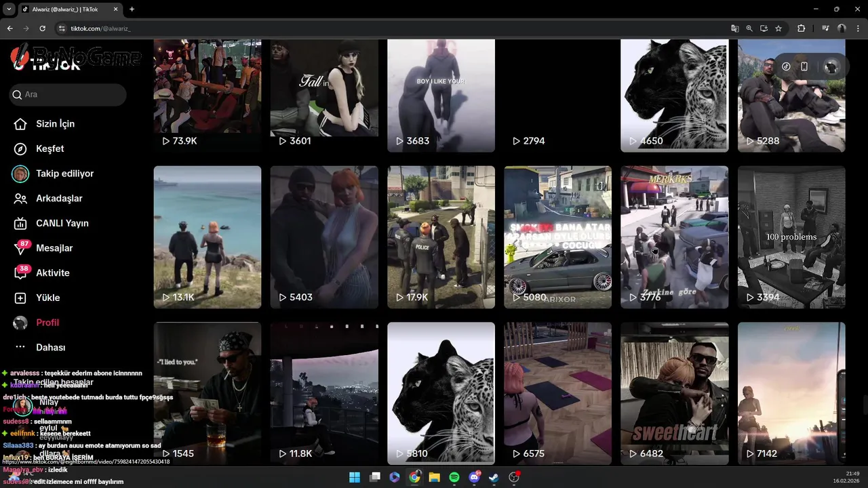This screenshot has width=868, height=488.
Task: Focus the Ara search field
Action: click(x=68, y=95)
